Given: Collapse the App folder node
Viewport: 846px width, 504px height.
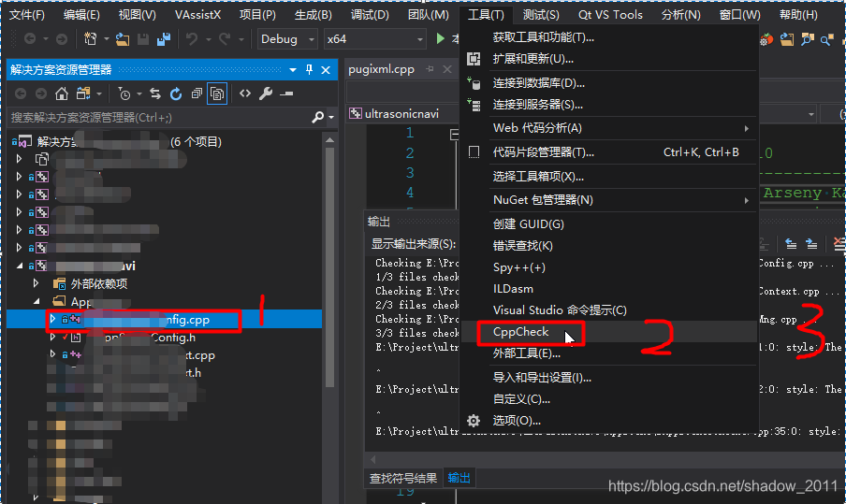Looking at the screenshot, I should click(x=36, y=301).
